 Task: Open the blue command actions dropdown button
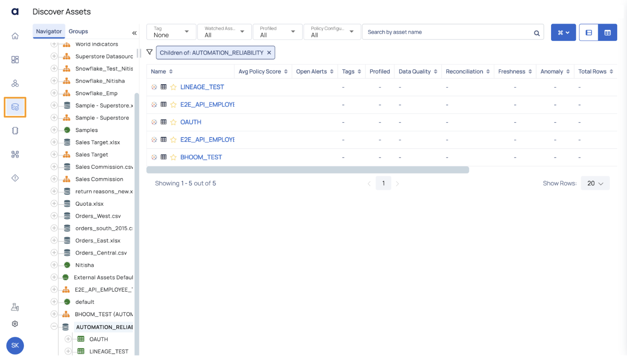563,33
